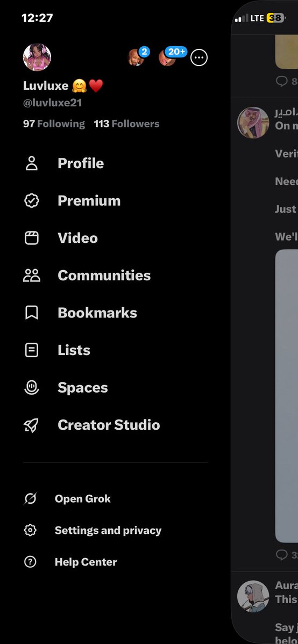298x644 pixels.
Task: Tap the Lists document icon
Action: pyautogui.click(x=32, y=350)
